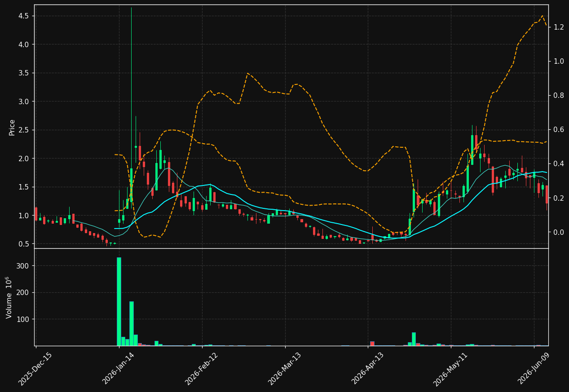Viewport: 569px width, 392px height.
Task: Click the 2025-Dec-15 date label
Action: pyautogui.click(x=35, y=369)
